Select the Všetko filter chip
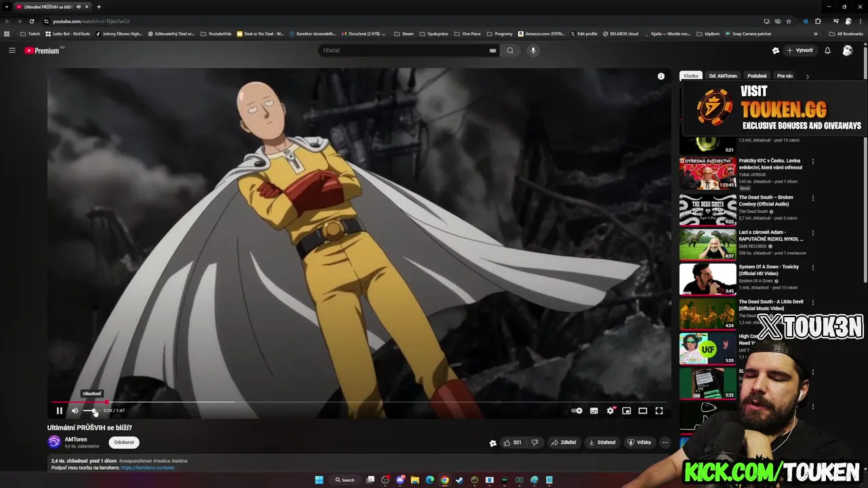868x488 pixels. [x=690, y=76]
